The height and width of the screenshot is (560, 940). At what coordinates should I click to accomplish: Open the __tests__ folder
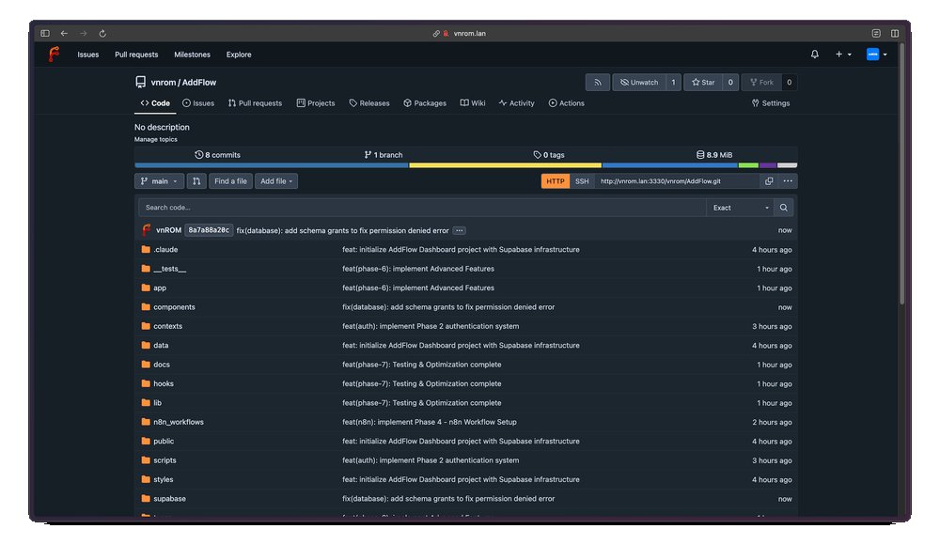(x=169, y=269)
